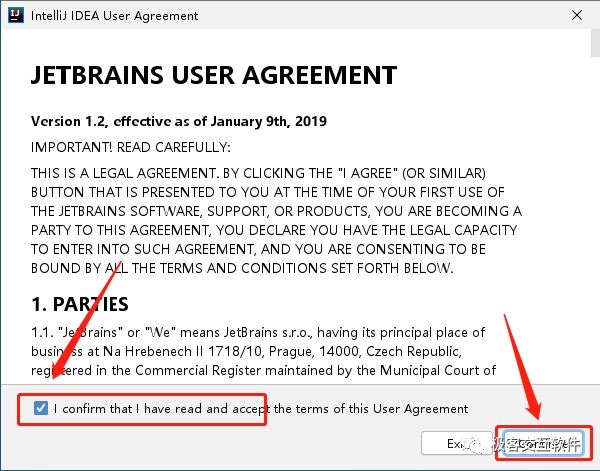Click the window title "IntelliJ IDEA User Agreement"

(114, 16)
